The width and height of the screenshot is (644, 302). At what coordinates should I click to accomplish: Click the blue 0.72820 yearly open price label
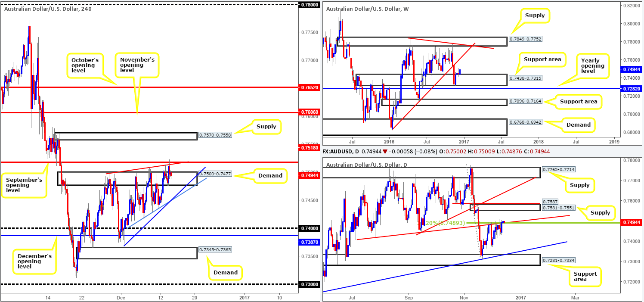[631, 88]
